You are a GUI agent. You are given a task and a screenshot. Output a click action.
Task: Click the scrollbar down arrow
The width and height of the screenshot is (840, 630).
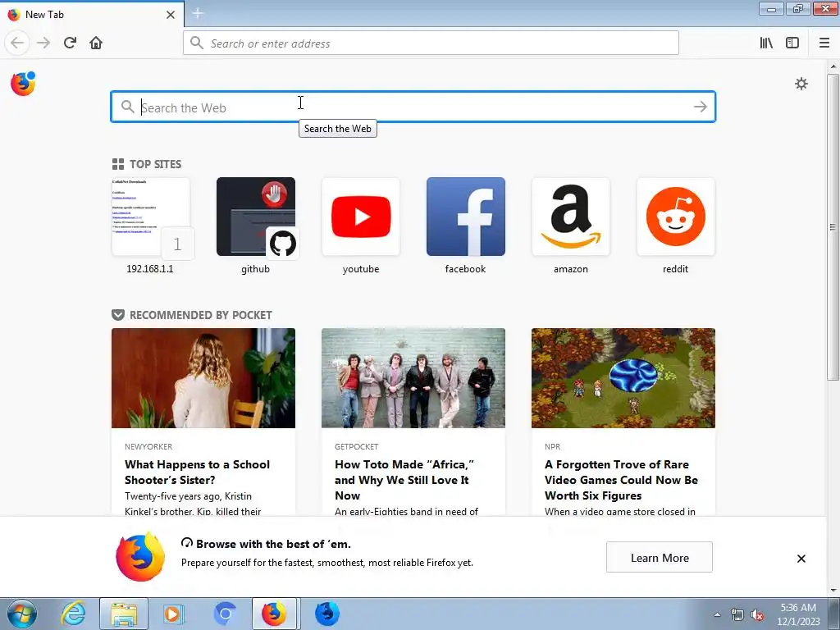833,591
